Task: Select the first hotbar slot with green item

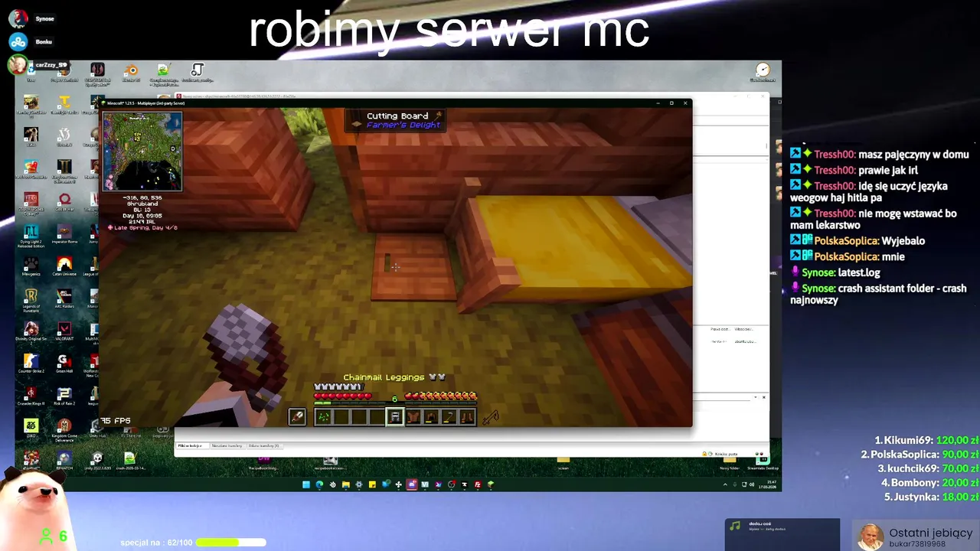Action: coord(323,417)
